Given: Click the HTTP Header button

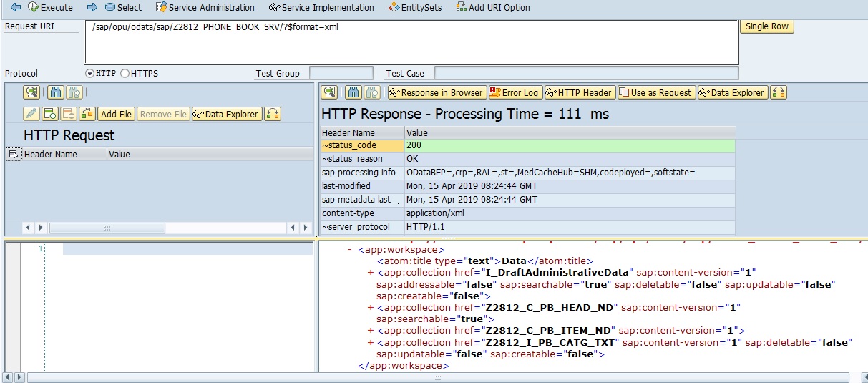Looking at the screenshot, I should [x=580, y=92].
